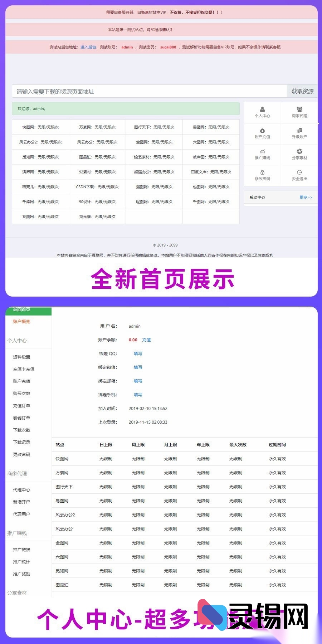Click 填写 link for 绑定邮箱
Screen dimensions: 322x644
click(138, 381)
